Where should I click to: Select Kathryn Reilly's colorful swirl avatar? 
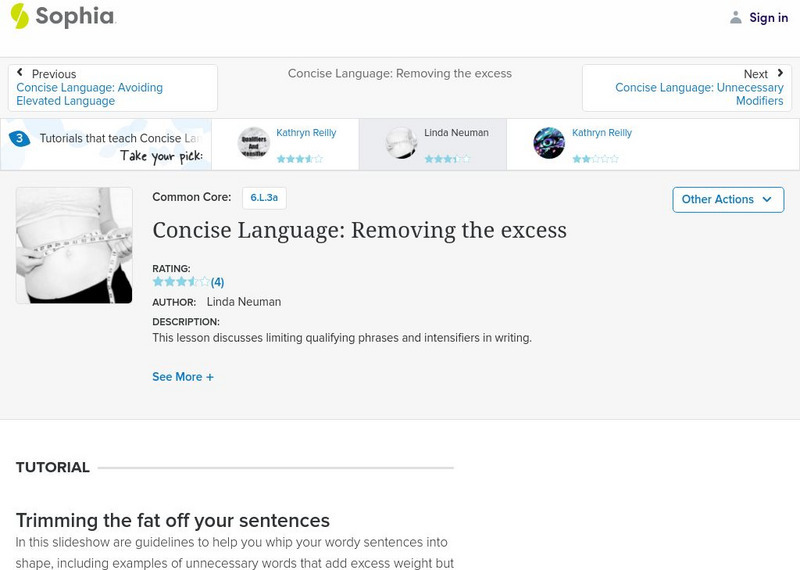tap(549, 143)
